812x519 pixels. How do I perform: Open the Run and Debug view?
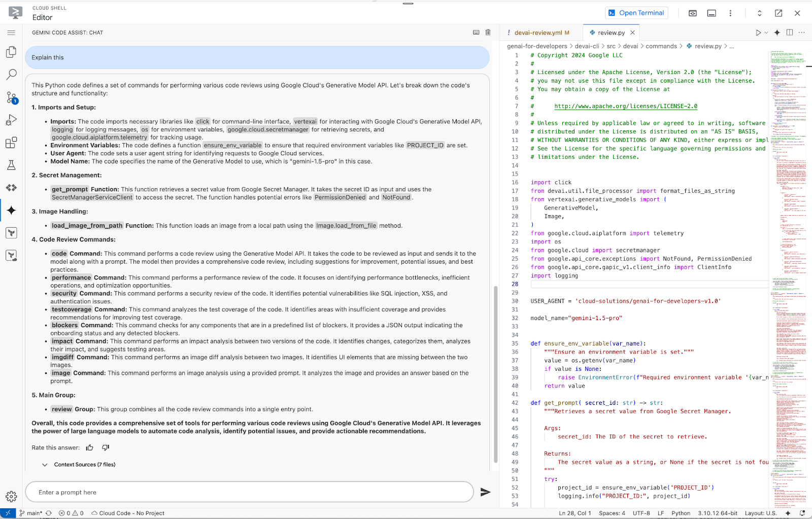click(x=11, y=120)
